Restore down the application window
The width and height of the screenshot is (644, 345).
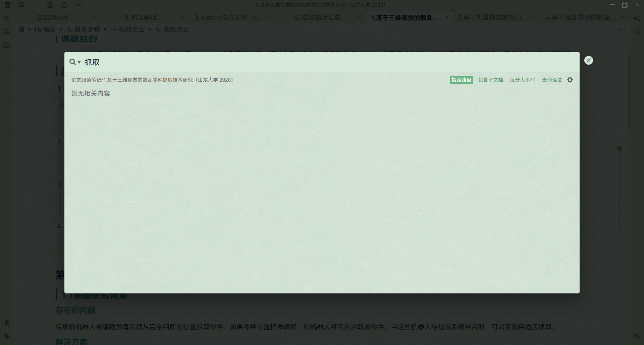click(x=625, y=5)
